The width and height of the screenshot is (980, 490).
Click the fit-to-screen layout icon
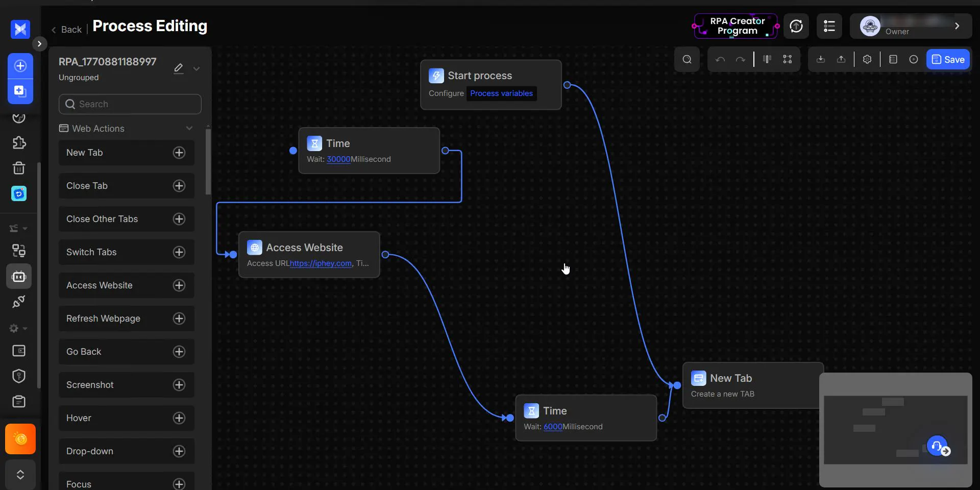point(788,60)
